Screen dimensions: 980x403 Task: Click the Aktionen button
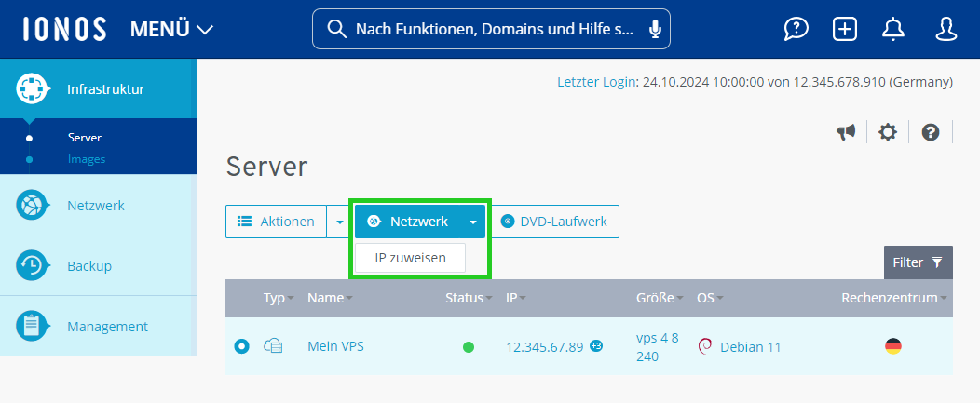coord(277,222)
